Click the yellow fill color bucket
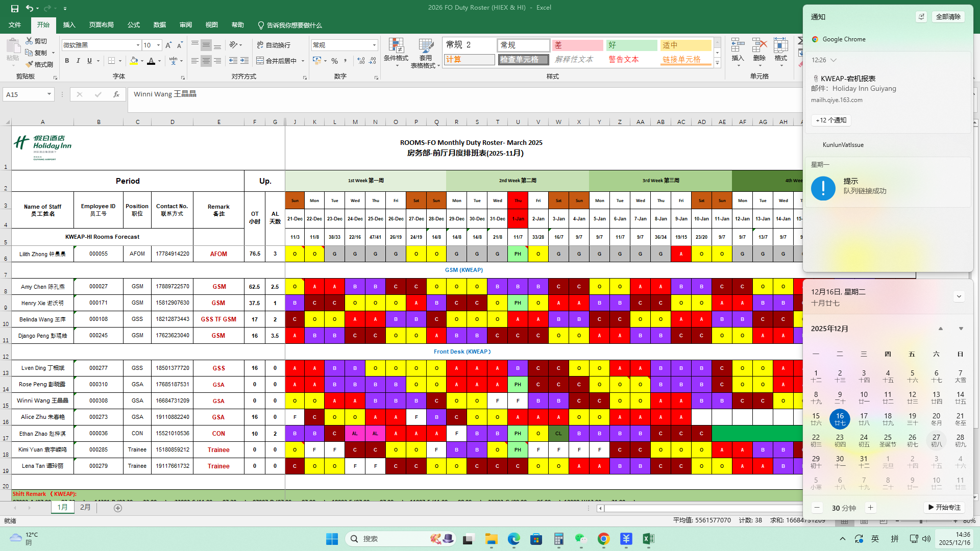Screen dimensions: 980x551 [134, 61]
